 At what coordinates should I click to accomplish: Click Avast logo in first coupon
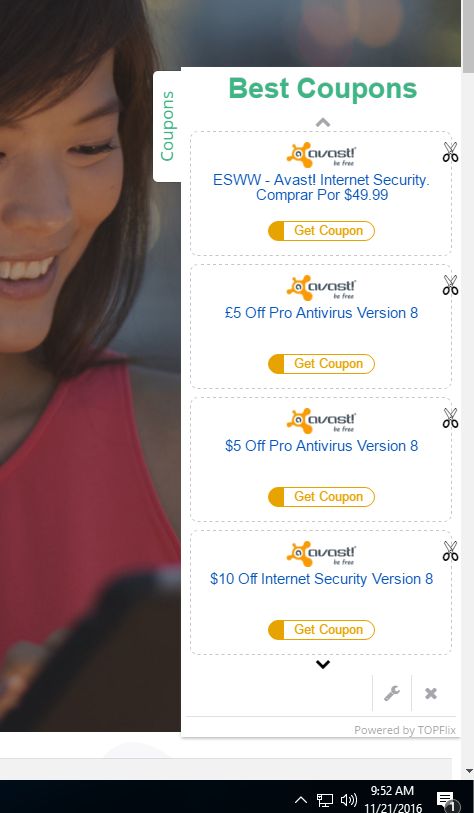click(x=321, y=155)
